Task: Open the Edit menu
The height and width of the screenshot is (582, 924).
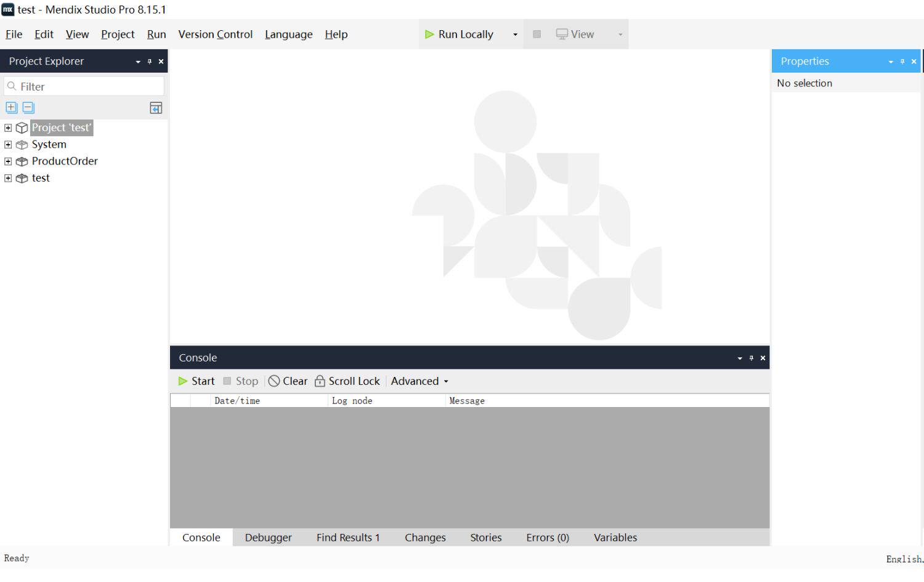Action: point(44,34)
